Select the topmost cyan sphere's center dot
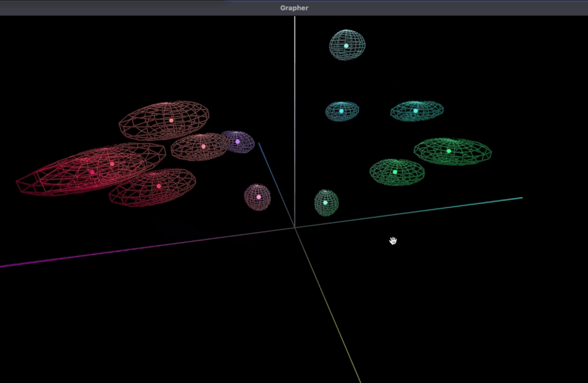The image size is (588, 383). 346,46
